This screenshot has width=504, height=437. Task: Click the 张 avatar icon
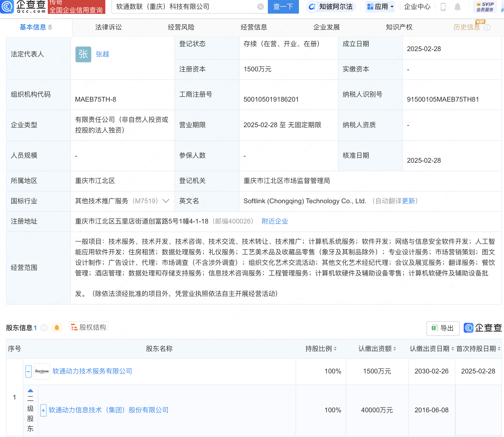point(83,54)
